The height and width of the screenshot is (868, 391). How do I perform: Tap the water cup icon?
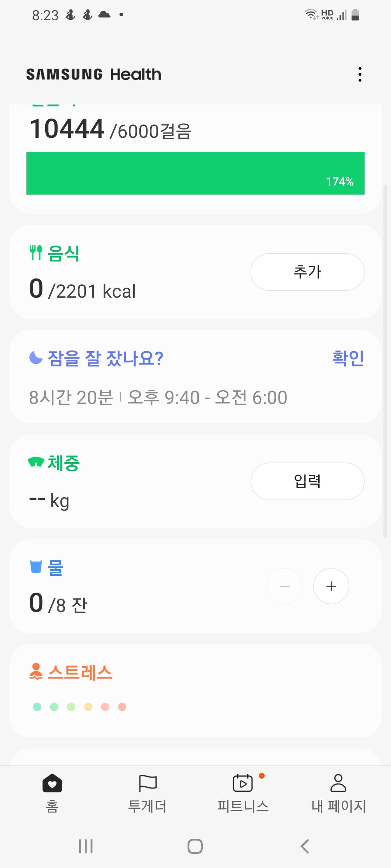[x=36, y=566]
